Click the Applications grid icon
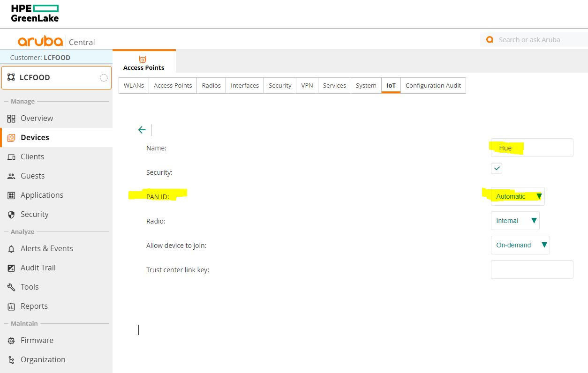 pyautogui.click(x=11, y=195)
